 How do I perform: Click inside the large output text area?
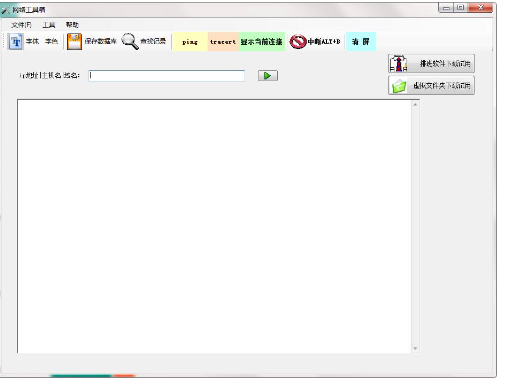(x=215, y=226)
